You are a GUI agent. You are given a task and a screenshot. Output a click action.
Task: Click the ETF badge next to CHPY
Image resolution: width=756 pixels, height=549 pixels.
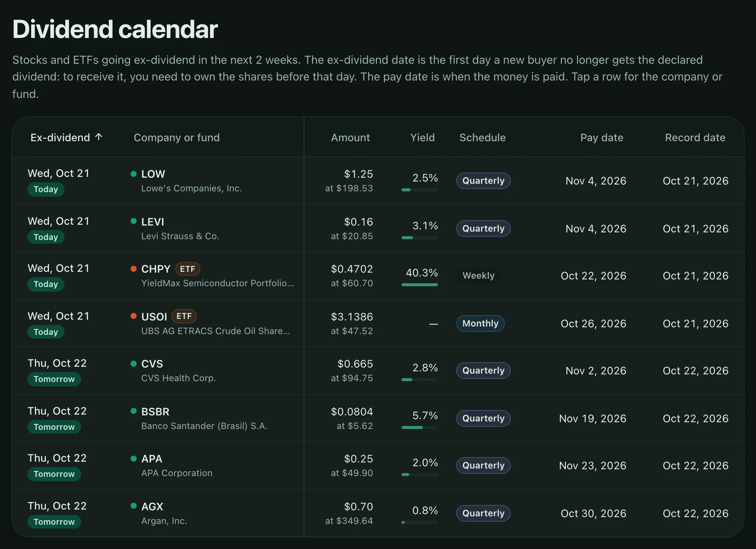pos(187,269)
